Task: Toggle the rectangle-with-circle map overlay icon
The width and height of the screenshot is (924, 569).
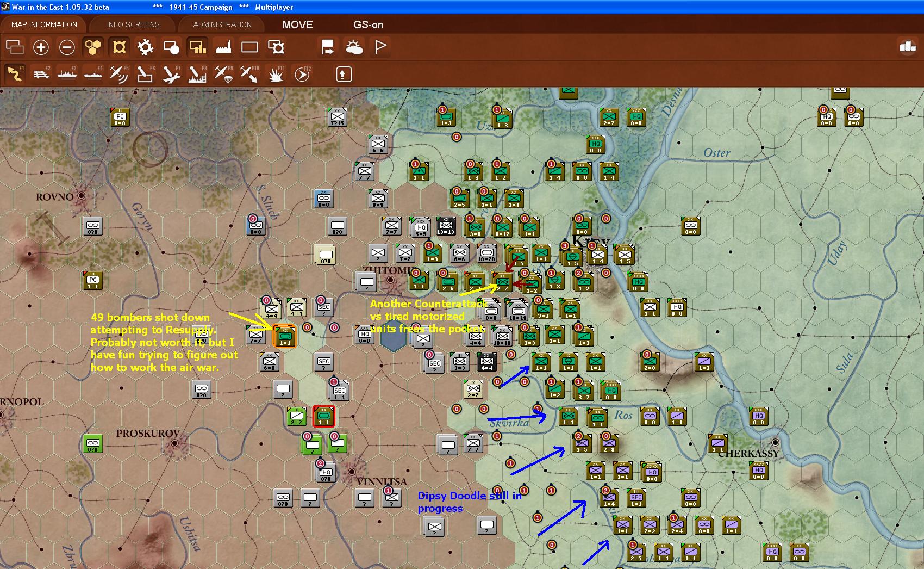Action: pyautogui.click(x=171, y=47)
